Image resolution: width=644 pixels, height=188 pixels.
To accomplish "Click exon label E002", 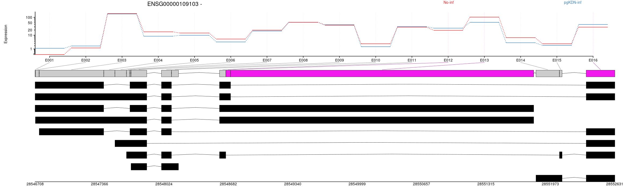I will 86,60.
